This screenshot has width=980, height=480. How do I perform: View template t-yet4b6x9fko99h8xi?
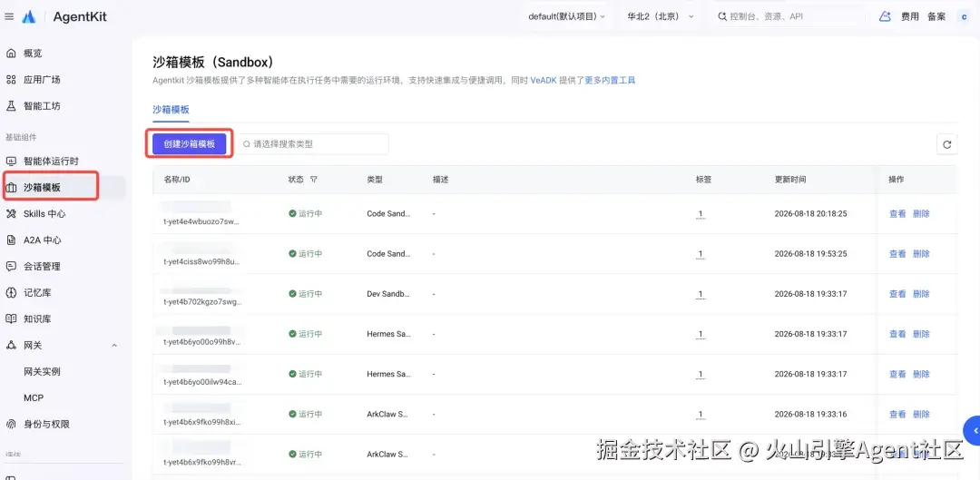(897, 414)
